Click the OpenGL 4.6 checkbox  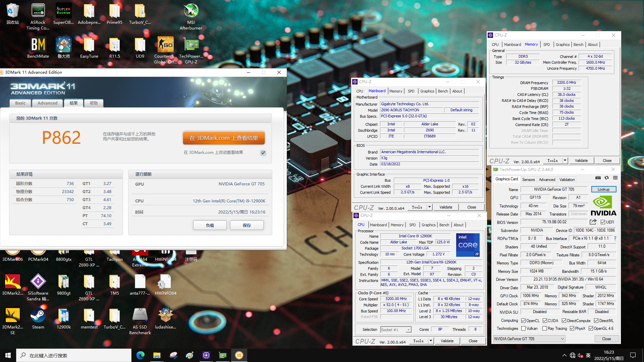click(x=591, y=328)
